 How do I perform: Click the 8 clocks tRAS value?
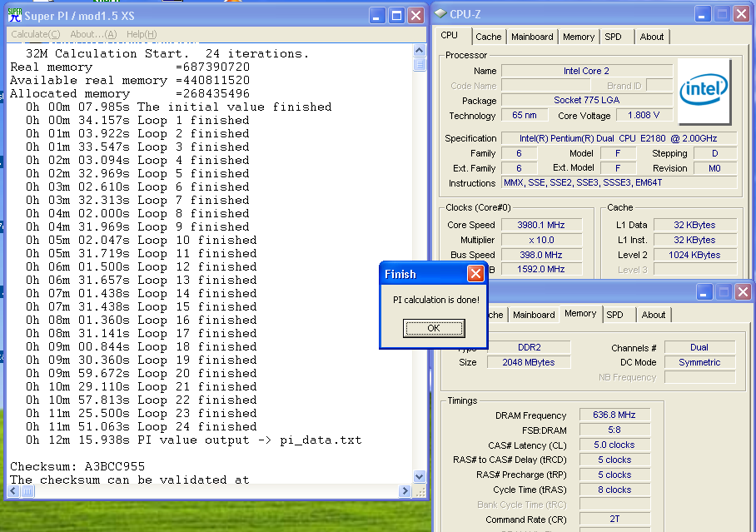pos(614,490)
